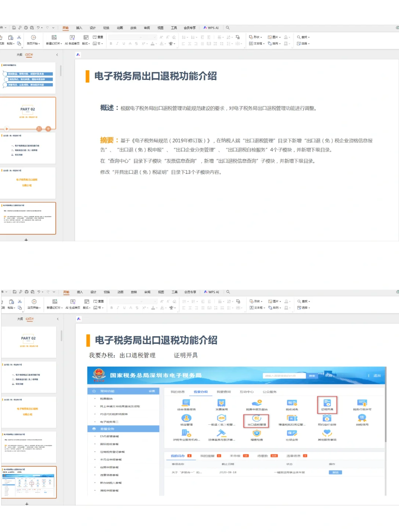Open AI 生成单页 tool
Screen dimensions: 399x532
tap(72, 37)
